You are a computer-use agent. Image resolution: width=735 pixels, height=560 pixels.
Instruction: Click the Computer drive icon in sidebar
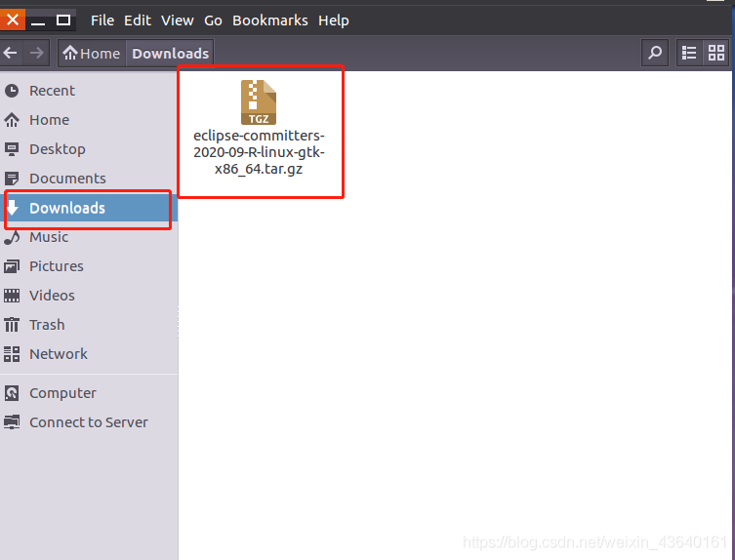coord(12,393)
